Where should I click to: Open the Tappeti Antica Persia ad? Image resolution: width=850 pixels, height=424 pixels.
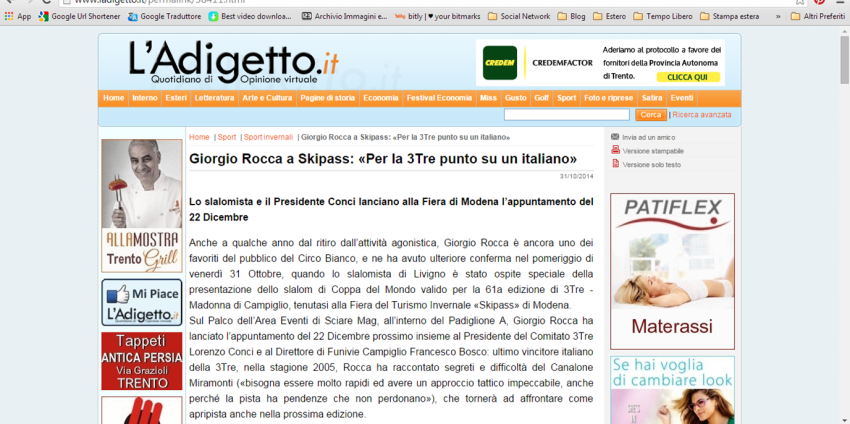pyautogui.click(x=141, y=361)
